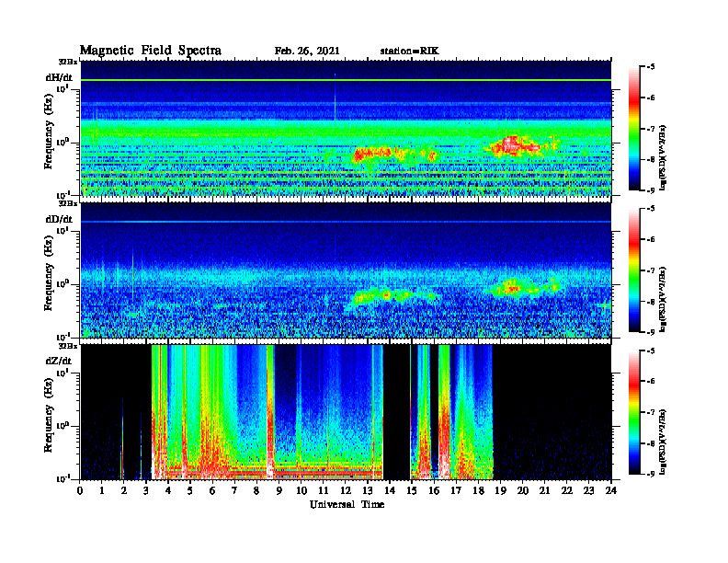Click hour tick label "14" on time axis

tap(390, 490)
